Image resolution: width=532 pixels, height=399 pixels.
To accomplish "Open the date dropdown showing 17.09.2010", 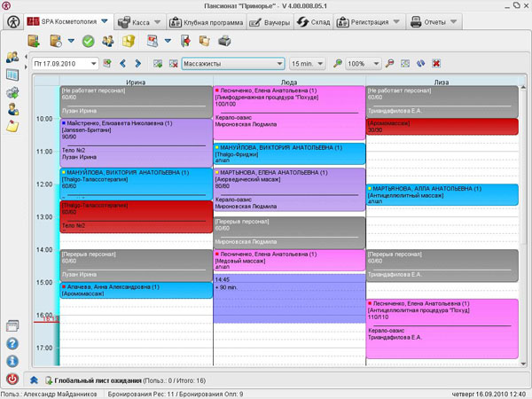I will coord(93,64).
